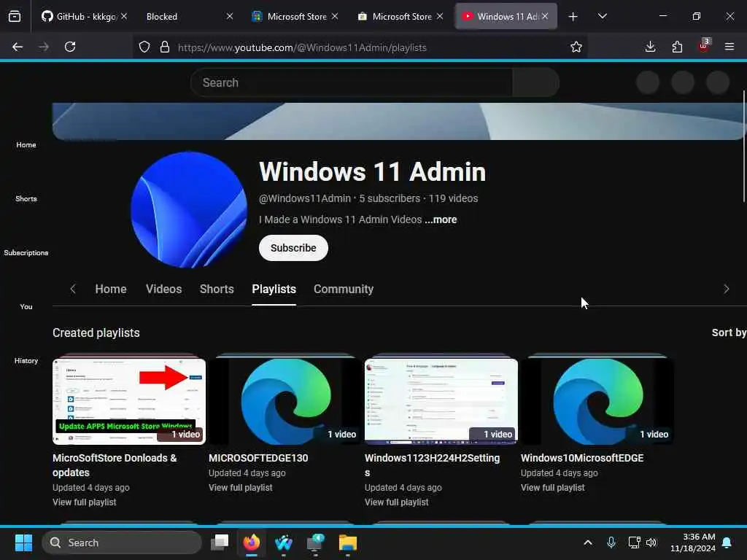View full playlist for Windows10MicrosoftEDGE
747x560 pixels.
click(x=553, y=488)
